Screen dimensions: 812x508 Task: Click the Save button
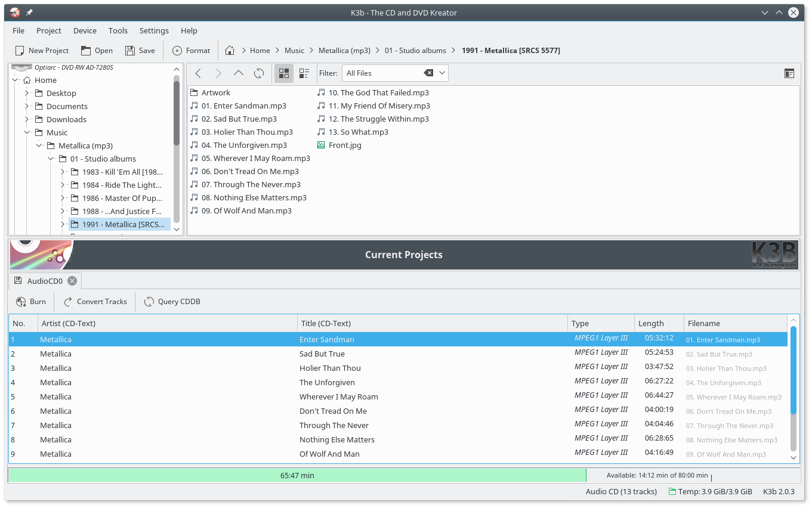click(x=140, y=51)
